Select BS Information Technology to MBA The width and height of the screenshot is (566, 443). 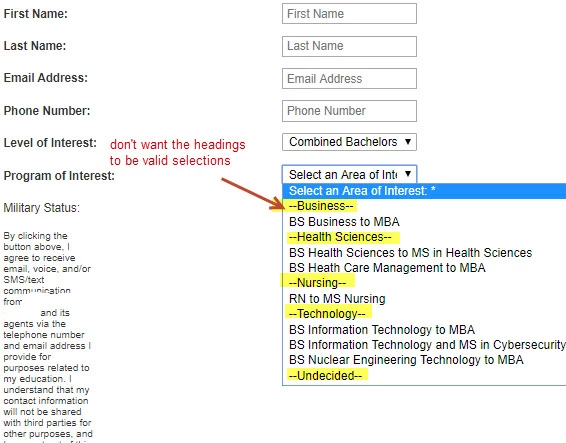point(424,329)
